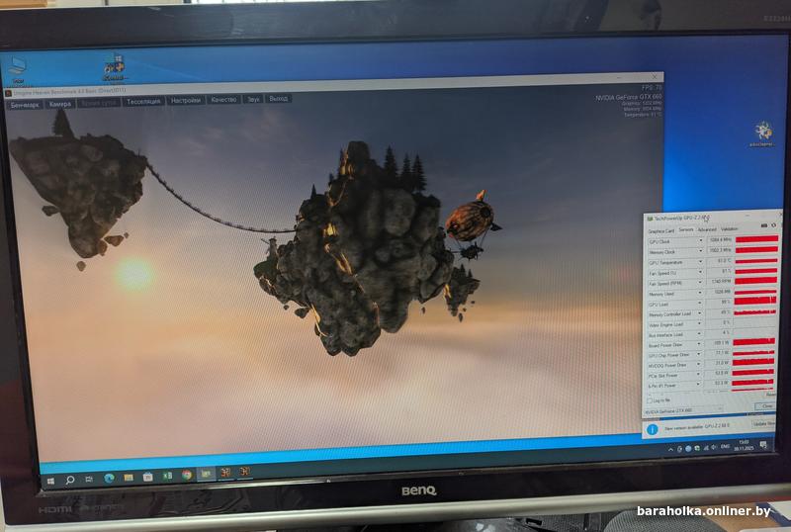Screen dimensions: 791x532
Task: Click the blue info icon in update notice
Action: tap(652, 429)
